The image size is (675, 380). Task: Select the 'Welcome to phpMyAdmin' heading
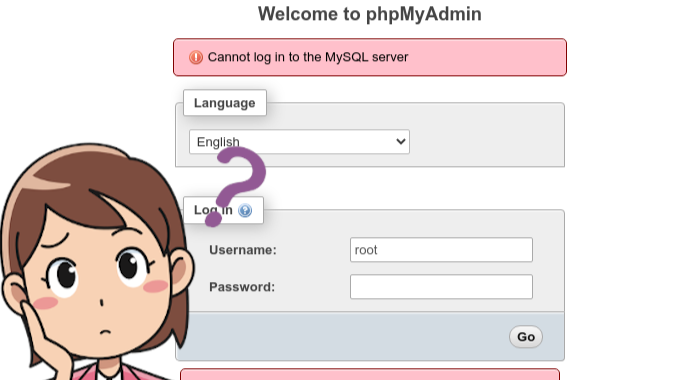coord(370,14)
